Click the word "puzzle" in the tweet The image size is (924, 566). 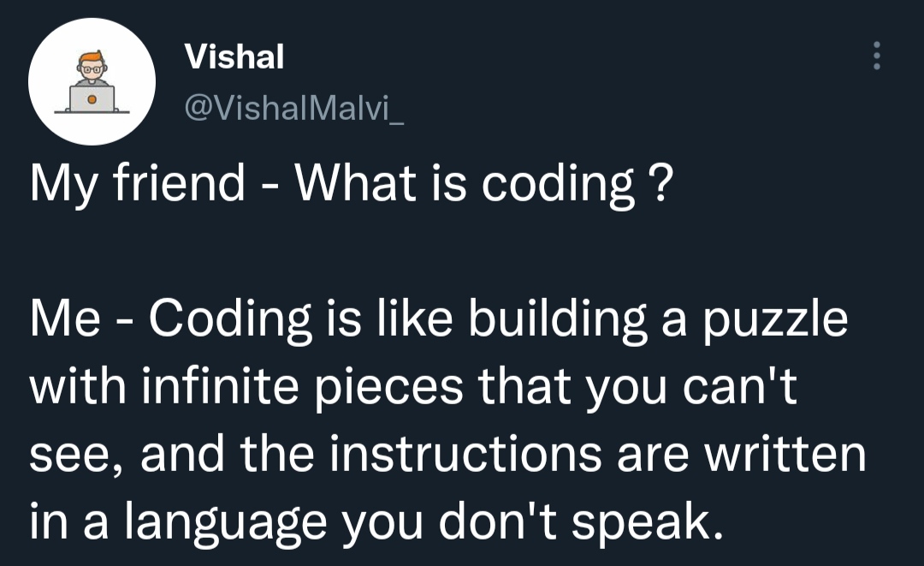click(x=775, y=319)
